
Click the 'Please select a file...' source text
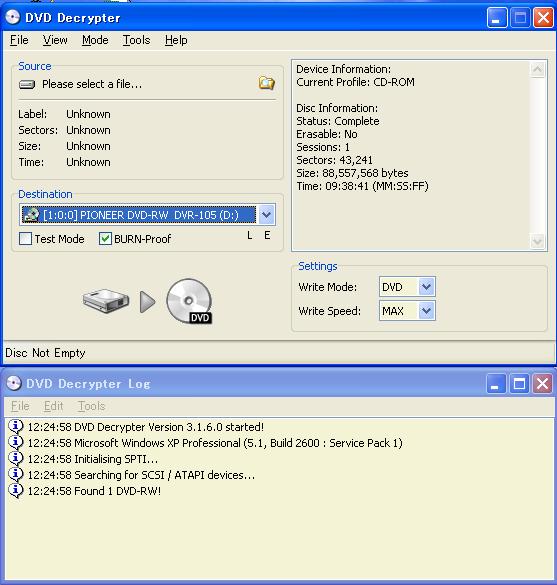point(92,84)
